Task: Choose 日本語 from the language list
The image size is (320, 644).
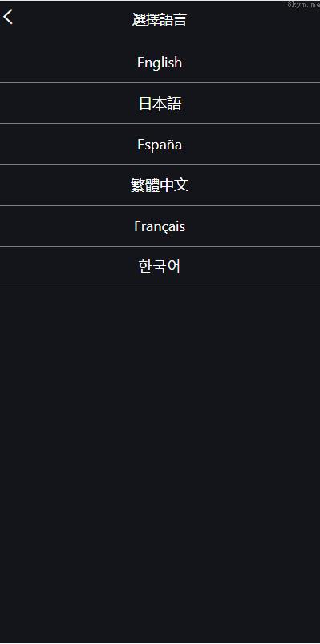Action: click(160, 103)
